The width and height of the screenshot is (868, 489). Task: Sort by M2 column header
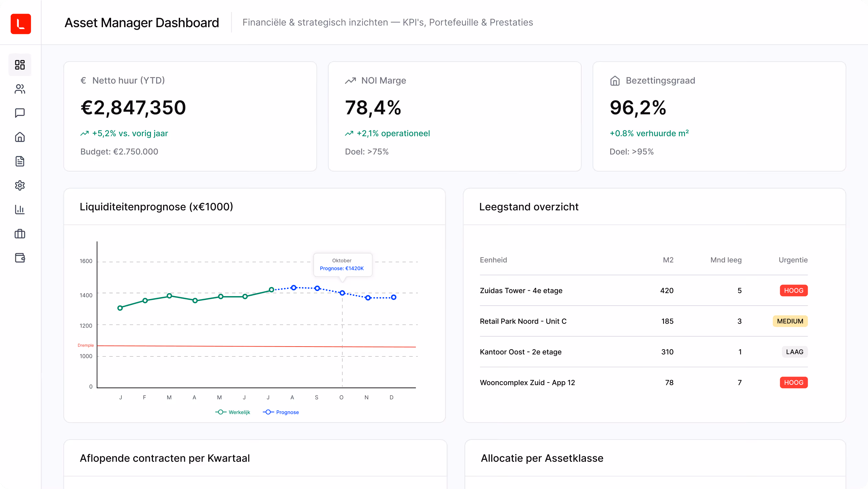[x=668, y=260]
